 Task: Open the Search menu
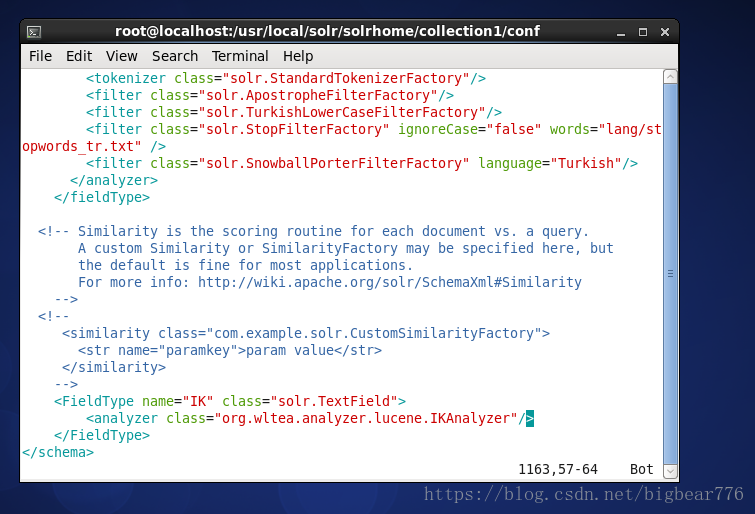[175, 56]
